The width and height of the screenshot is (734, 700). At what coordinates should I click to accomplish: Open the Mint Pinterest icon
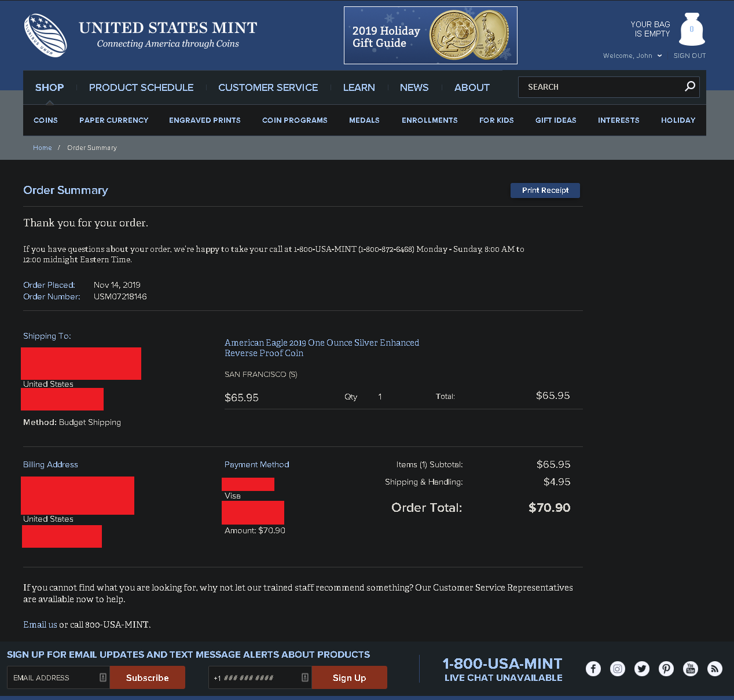(x=666, y=669)
